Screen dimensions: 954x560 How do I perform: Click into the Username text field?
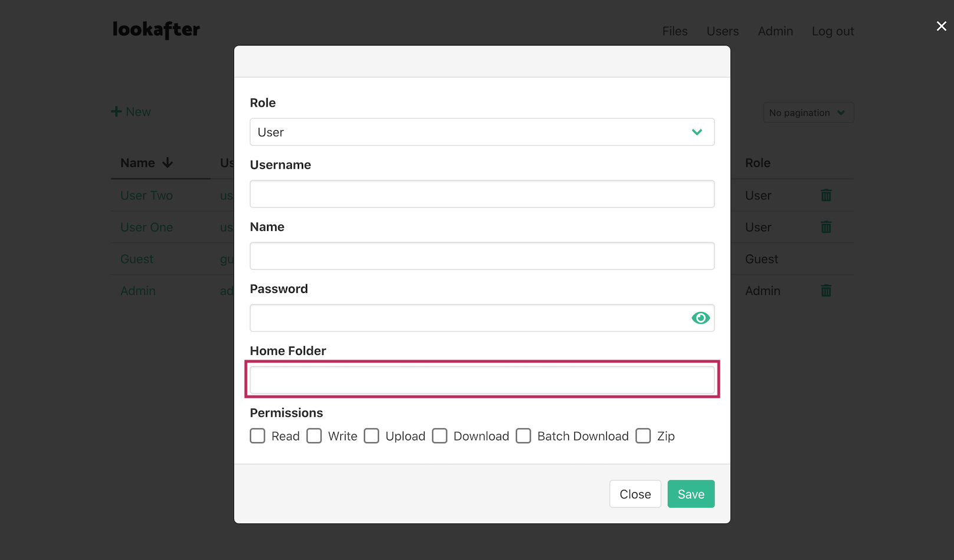click(482, 194)
